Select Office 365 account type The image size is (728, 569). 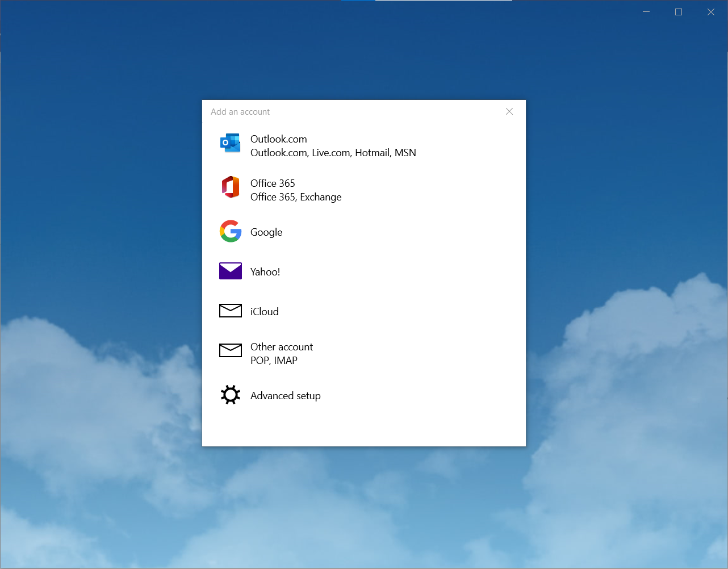pyautogui.click(x=364, y=190)
